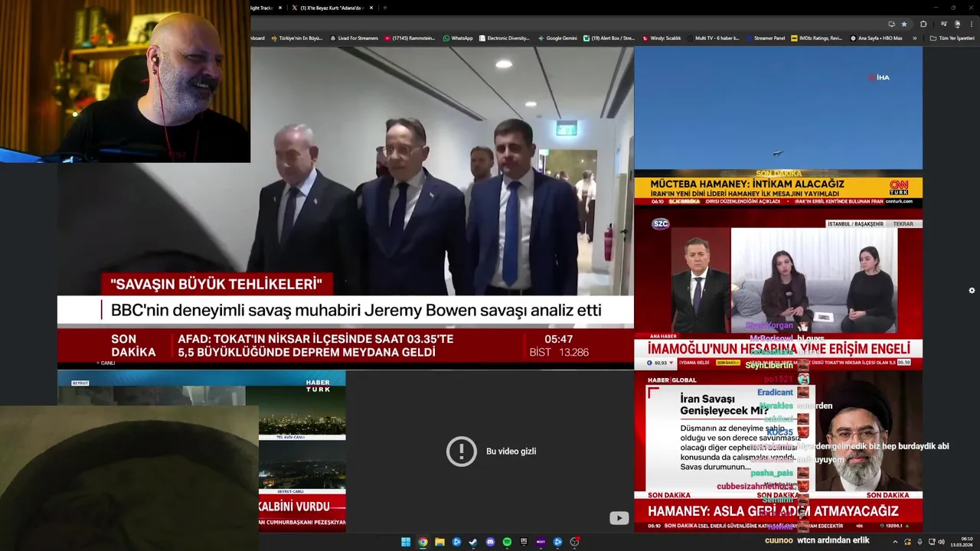This screenshot has width=980, height=551.
Task: Switch to the X'te Beyaz Kurt tab
Action: [332, 8]
